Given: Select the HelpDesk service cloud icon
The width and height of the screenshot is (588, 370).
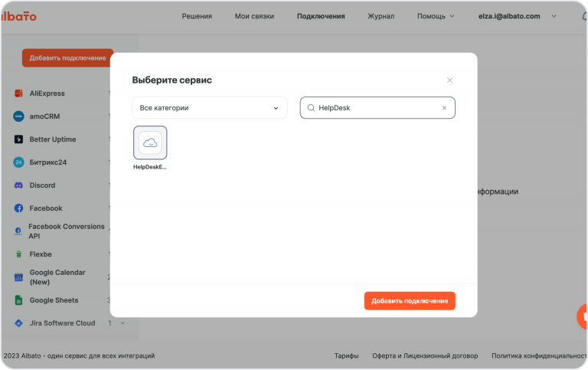Looking at the screenshot, I should [150, 142].
